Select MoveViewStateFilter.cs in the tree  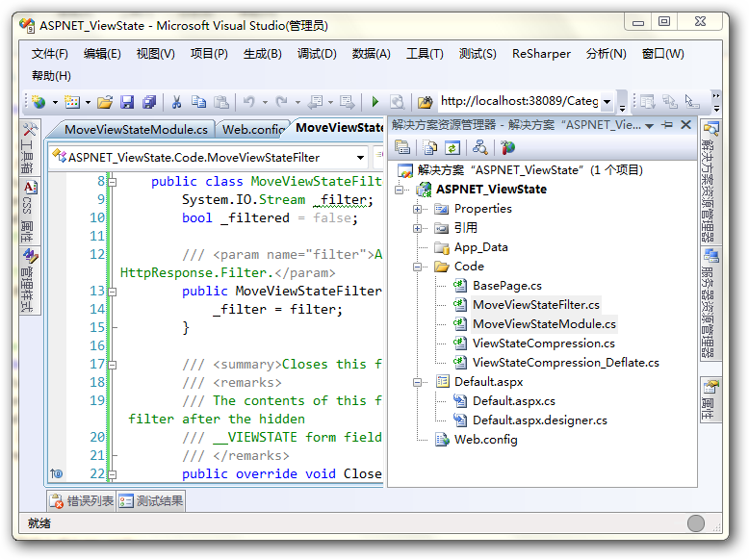click(x=536, y=305)
